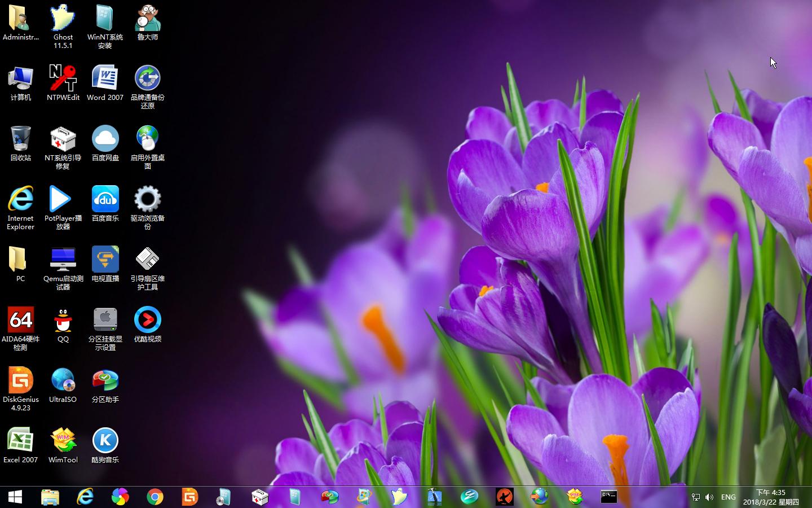The image size is (812, 508).
Task: Launch Internet Explorer from the taskbar
Action: pyautogui.click(x=85, y=497)
